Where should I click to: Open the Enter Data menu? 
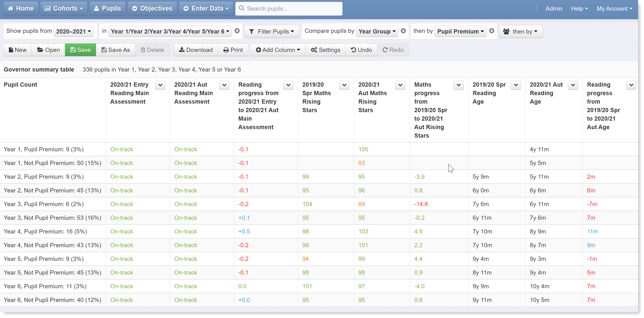coord(206,8)
